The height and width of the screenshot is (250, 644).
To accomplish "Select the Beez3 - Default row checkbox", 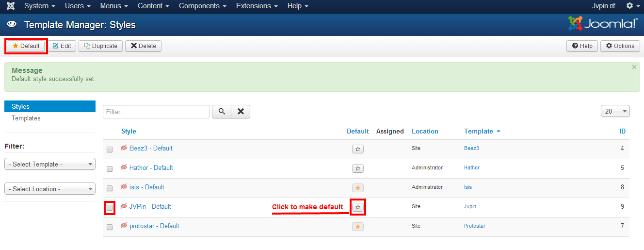I will 110,150.
